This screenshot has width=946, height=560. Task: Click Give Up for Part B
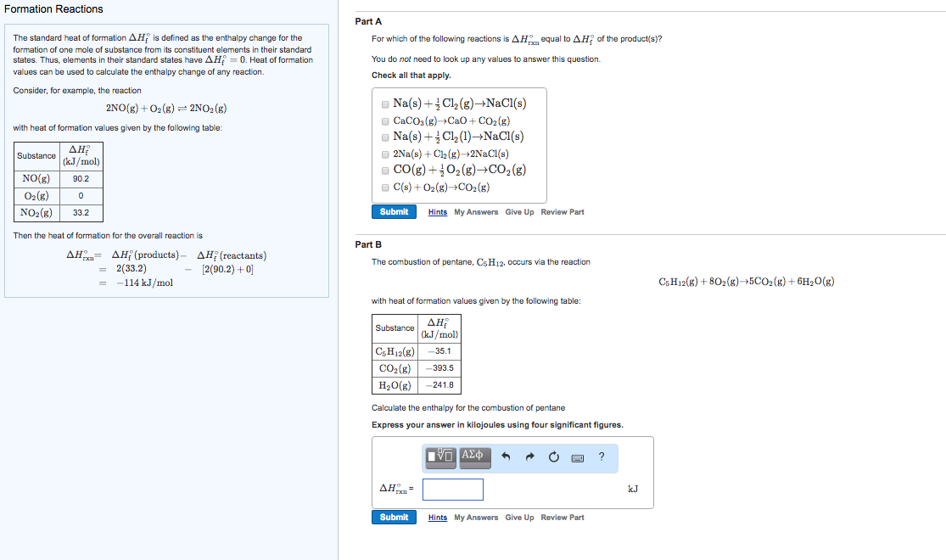519,517
